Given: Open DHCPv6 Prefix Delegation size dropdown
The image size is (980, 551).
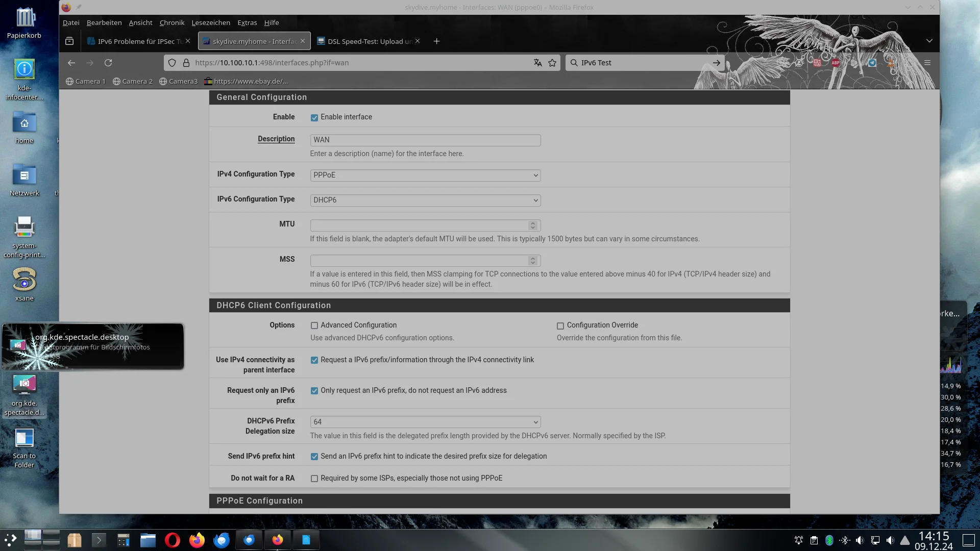Looking at the screenshot, I should [x=425, y=422].
